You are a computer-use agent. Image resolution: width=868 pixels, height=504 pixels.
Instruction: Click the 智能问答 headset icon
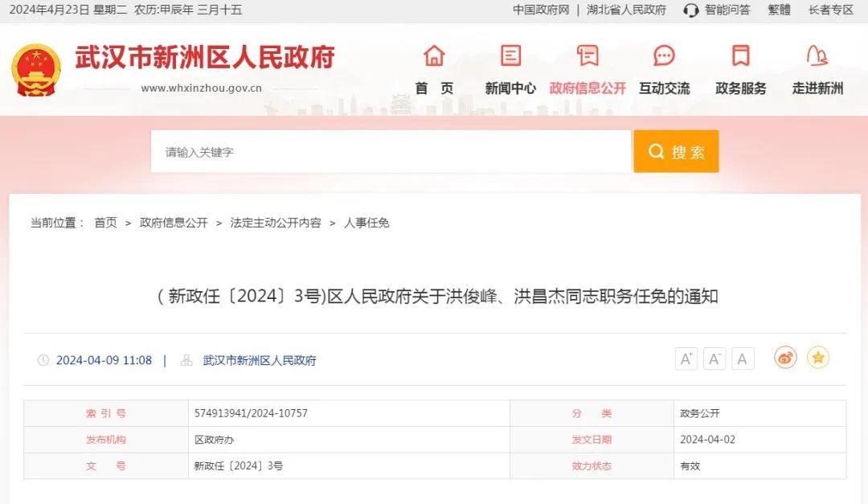tap(690, 10)
